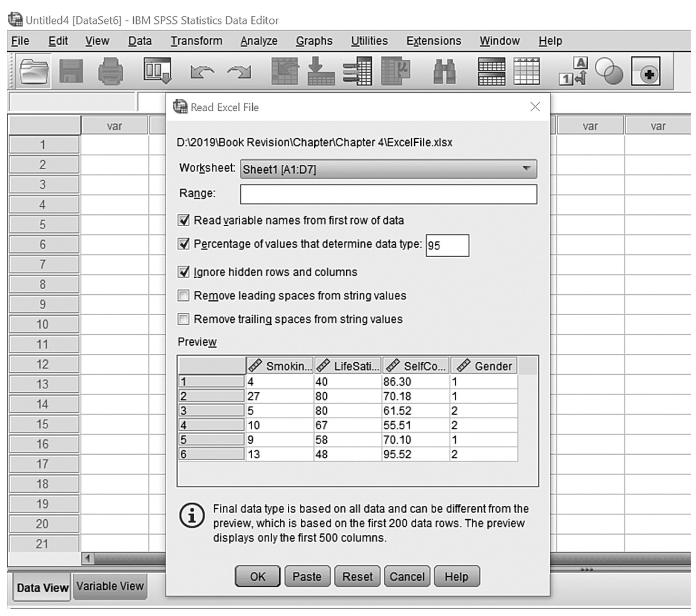Viewport: 696px width, 616px height.
Task: Click the Value labels toolbar icon
Action: pyautogui.click(x=574, y=71)
